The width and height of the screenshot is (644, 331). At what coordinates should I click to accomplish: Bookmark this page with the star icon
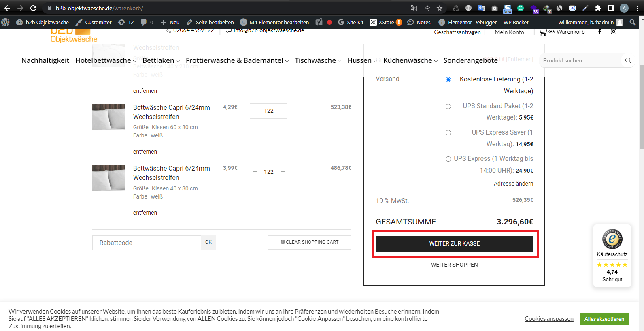[x=440, y=8]
